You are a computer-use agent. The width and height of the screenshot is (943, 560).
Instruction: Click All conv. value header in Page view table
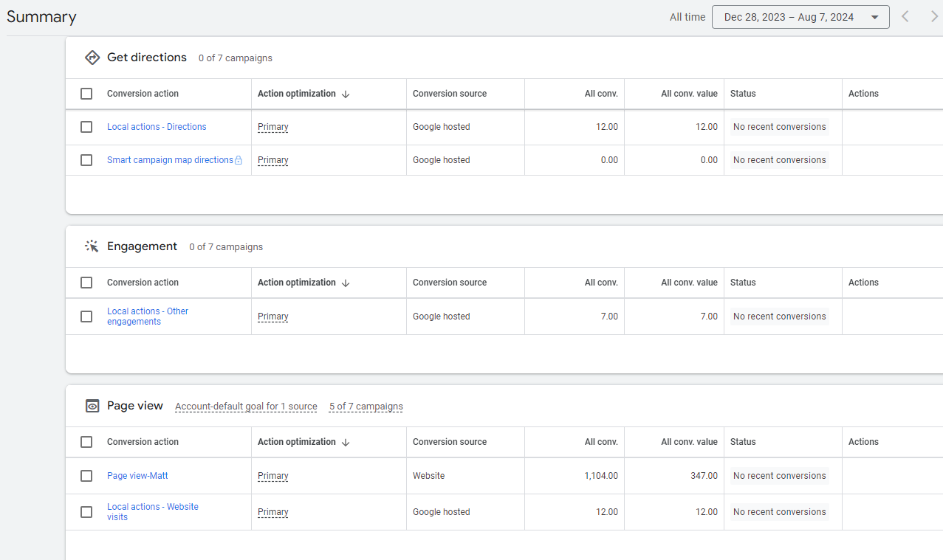tap(689, 442)
